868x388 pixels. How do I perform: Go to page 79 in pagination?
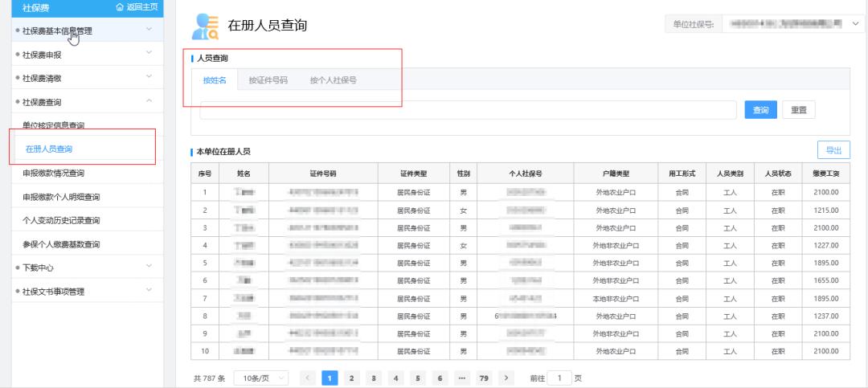pyautogui.click(x=483, y=378)
